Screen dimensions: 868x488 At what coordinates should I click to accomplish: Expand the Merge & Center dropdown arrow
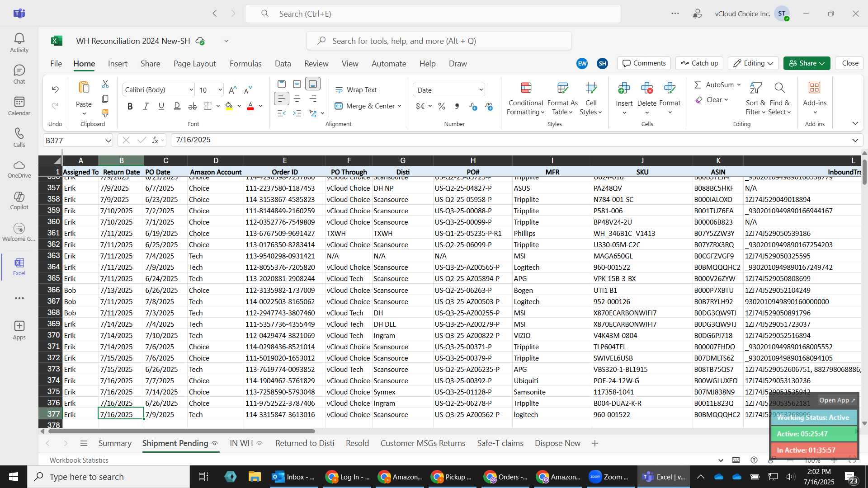coord(400,106)
